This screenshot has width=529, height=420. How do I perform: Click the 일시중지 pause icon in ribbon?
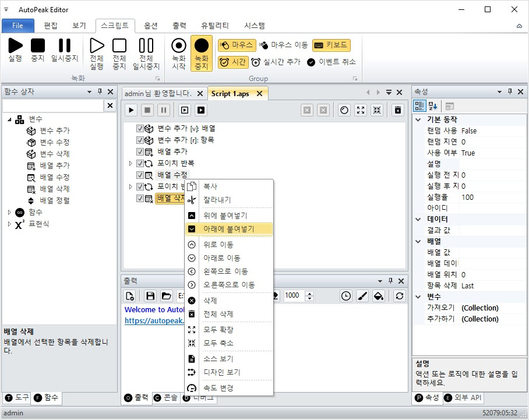click(x=65, y=45)
